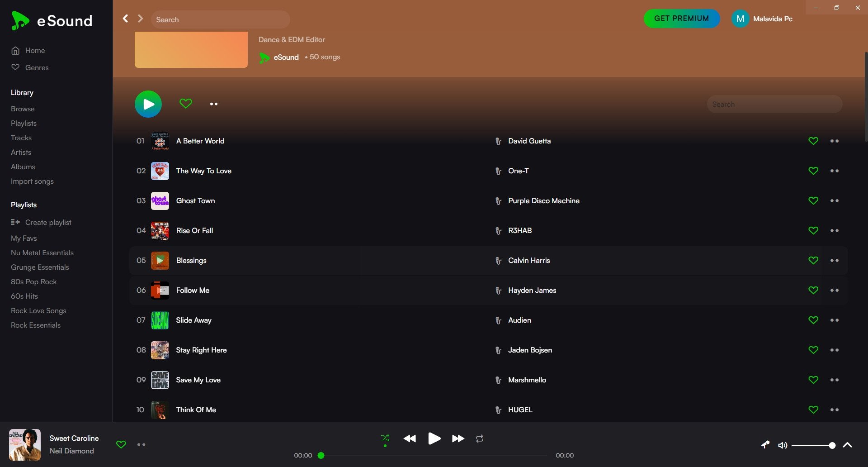This screenshot has height=467, width=868.
Task: Expand the player with the up chevron
Action: pyautogui.click(x=848, y=445)
